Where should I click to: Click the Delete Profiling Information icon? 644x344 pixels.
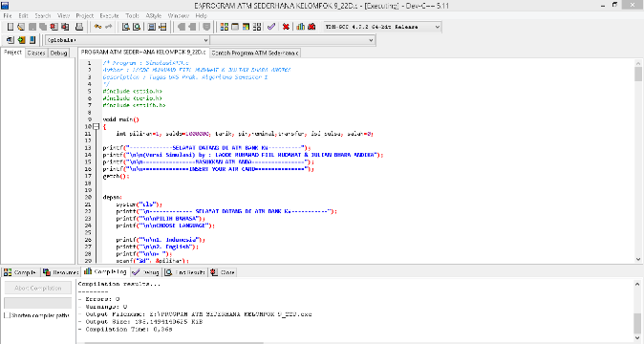311,27
